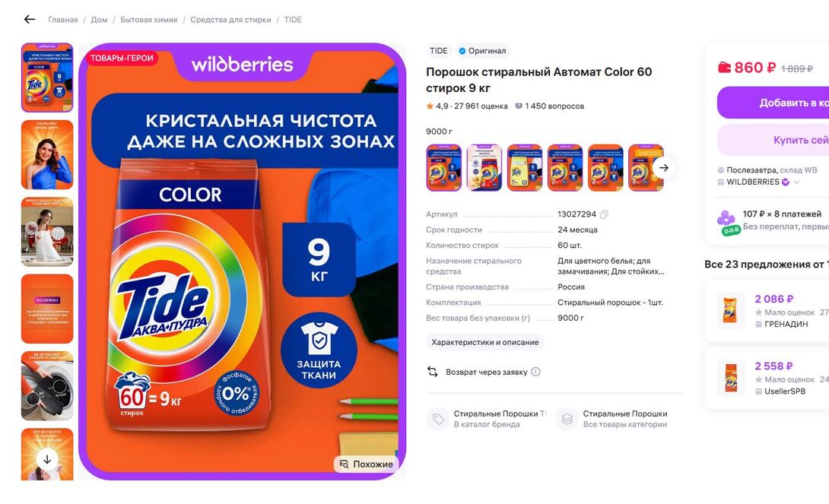Copy article number 13027294 icon

click(604, 214)
